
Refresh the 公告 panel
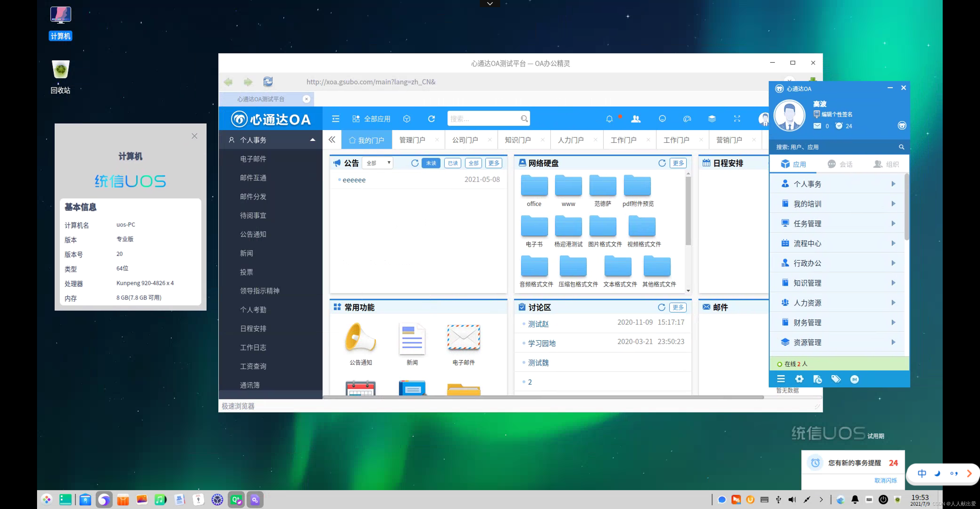pyautogui.click(x=415, y=163)
